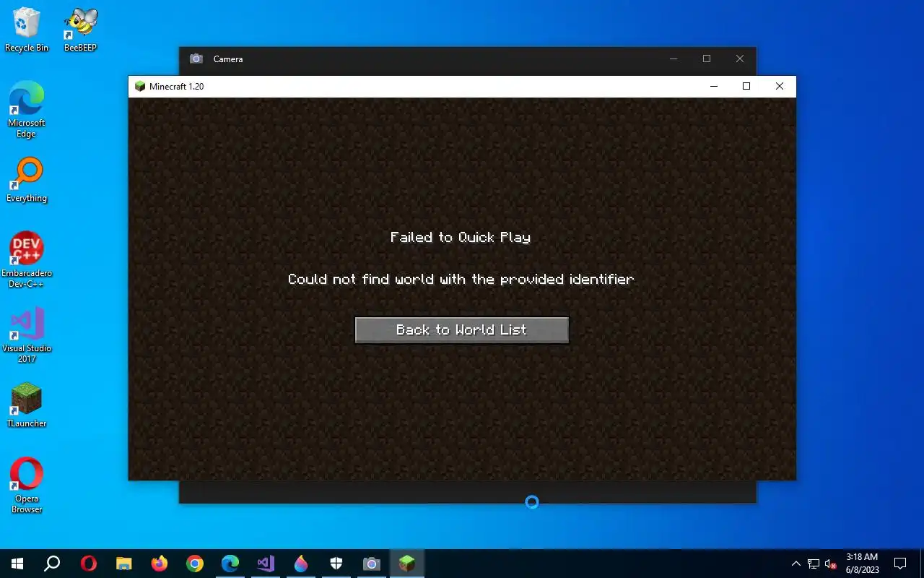Image resolution: width=924 pixels, height=578 pixels.
Task: Click the Minecraft grass block title icon
Action: pyautogui.click(x=140, y=86)
